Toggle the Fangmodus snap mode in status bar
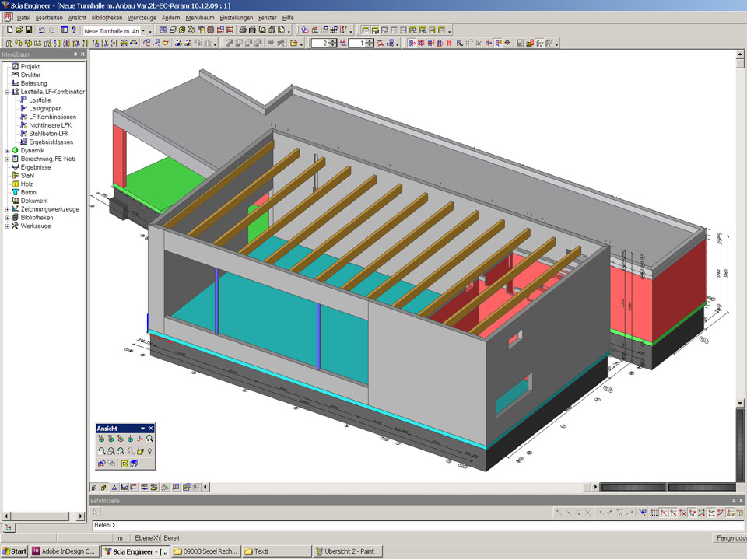This screenshot has height=560, width=747. (x=730, y=537)
